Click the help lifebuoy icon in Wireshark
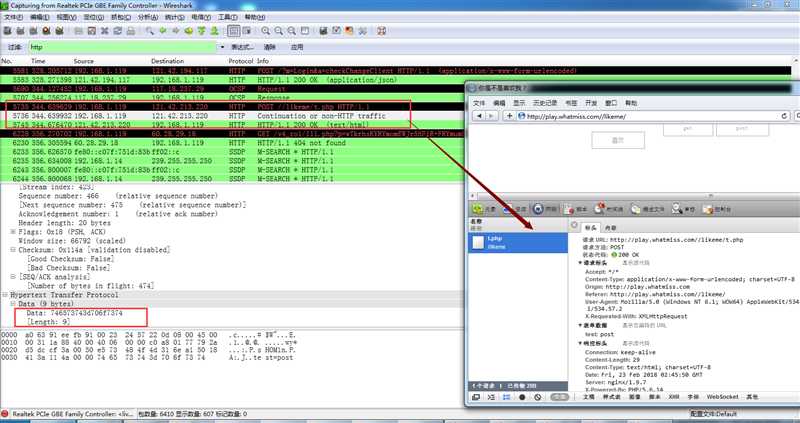 click(381, 31)
